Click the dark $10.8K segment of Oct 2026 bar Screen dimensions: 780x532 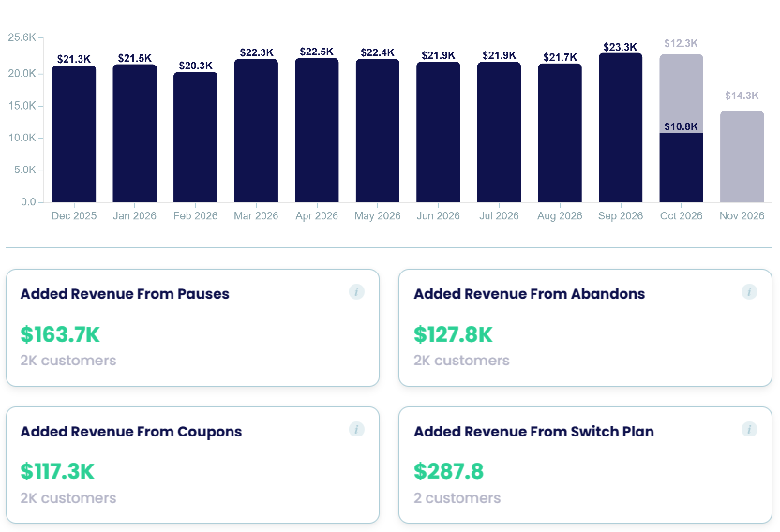point(681,168)
